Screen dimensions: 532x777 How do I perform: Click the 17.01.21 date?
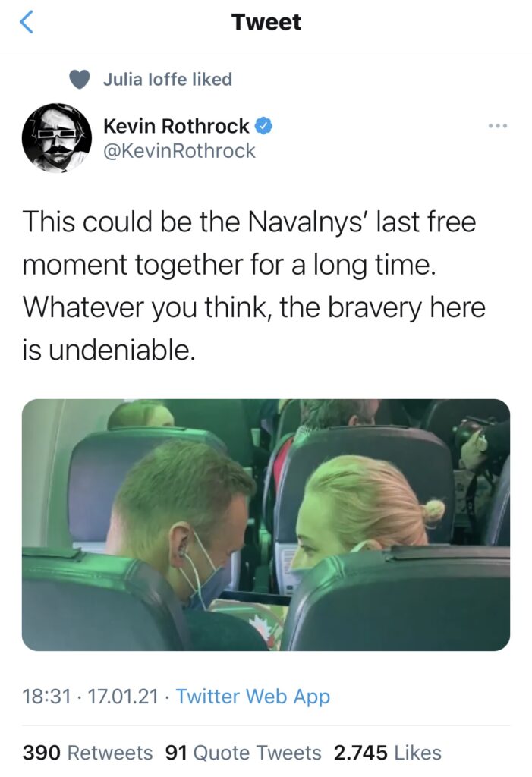122,697
